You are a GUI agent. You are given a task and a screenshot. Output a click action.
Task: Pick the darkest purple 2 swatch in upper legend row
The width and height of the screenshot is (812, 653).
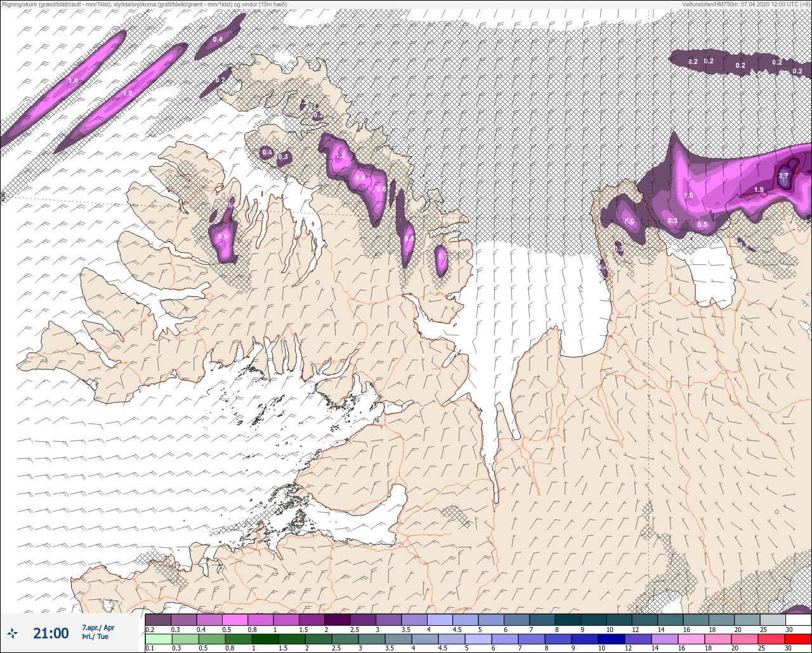tap(337, 619)
